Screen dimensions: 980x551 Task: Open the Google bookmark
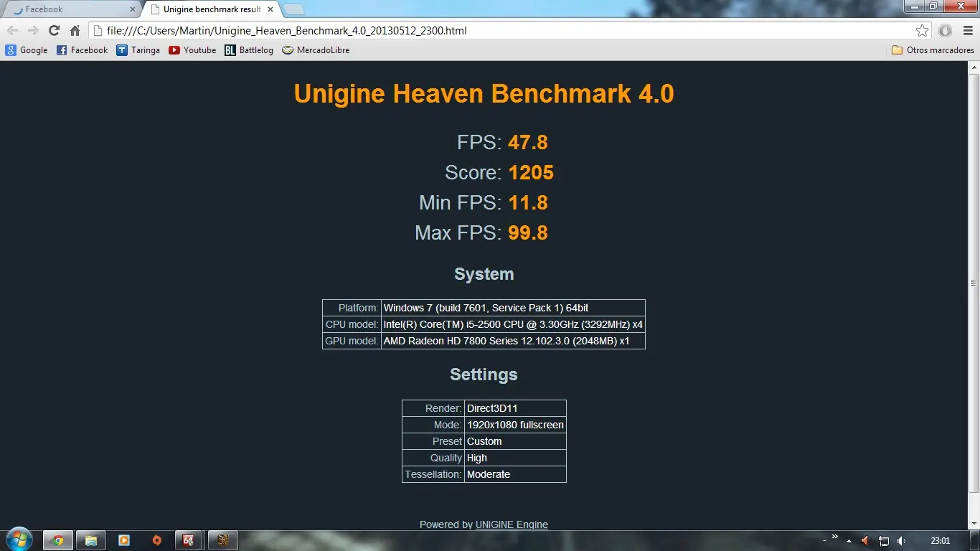27,50
